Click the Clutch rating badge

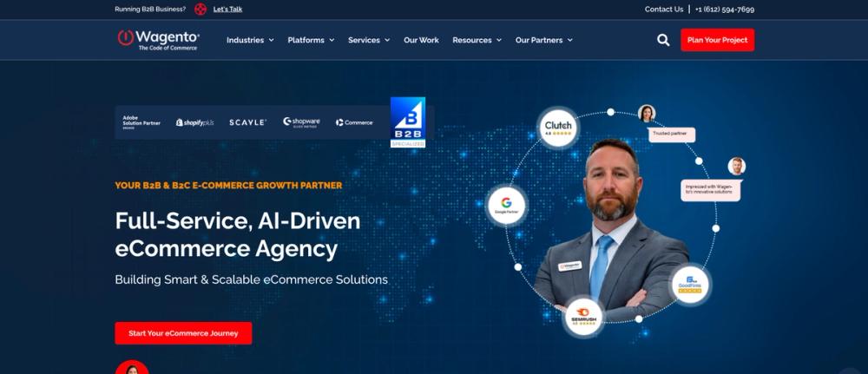[x=558, y=128]
